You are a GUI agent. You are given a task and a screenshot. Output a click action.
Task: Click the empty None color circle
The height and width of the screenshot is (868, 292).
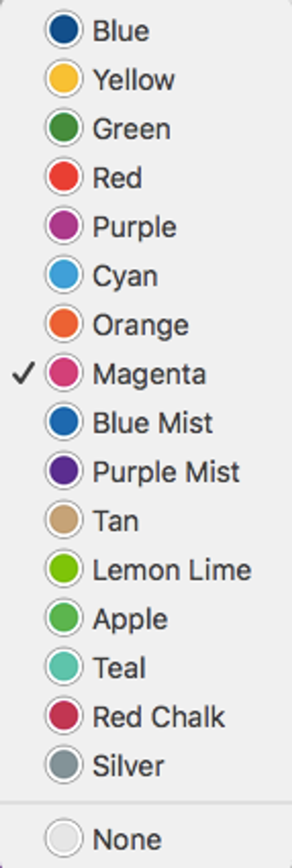point(64,838)
